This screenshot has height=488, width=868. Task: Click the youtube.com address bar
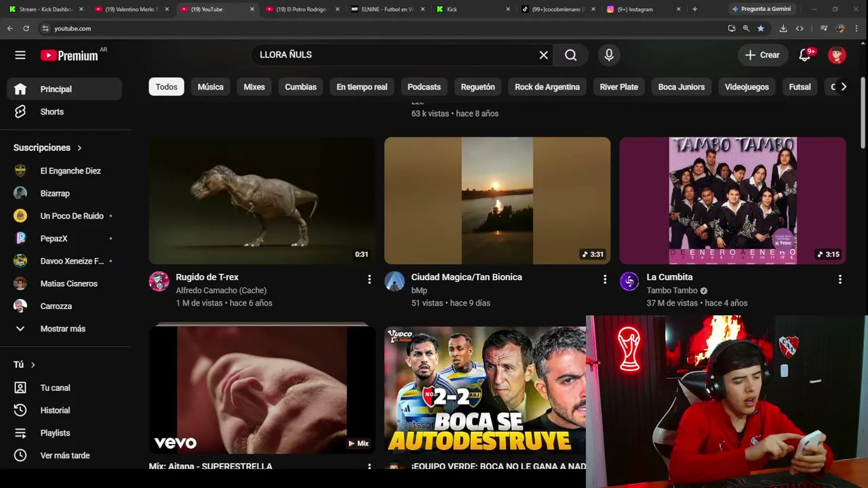pyautogui.click(x=380, y=28)
